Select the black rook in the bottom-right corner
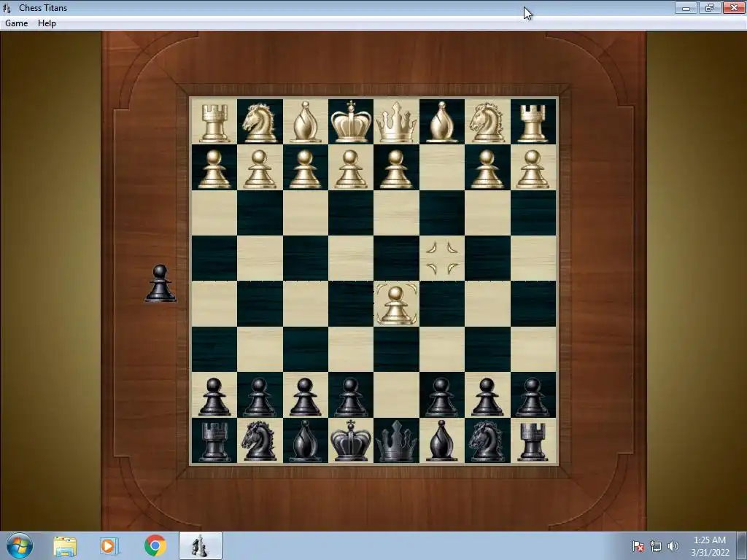This screenshot has width=747, height=560. tap(533, 442)
